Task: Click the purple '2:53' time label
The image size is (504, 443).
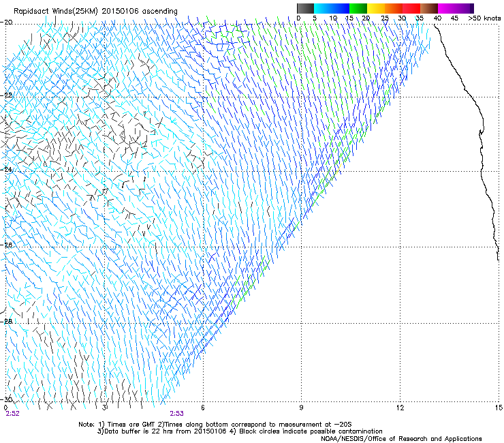Action: point(177,414)
